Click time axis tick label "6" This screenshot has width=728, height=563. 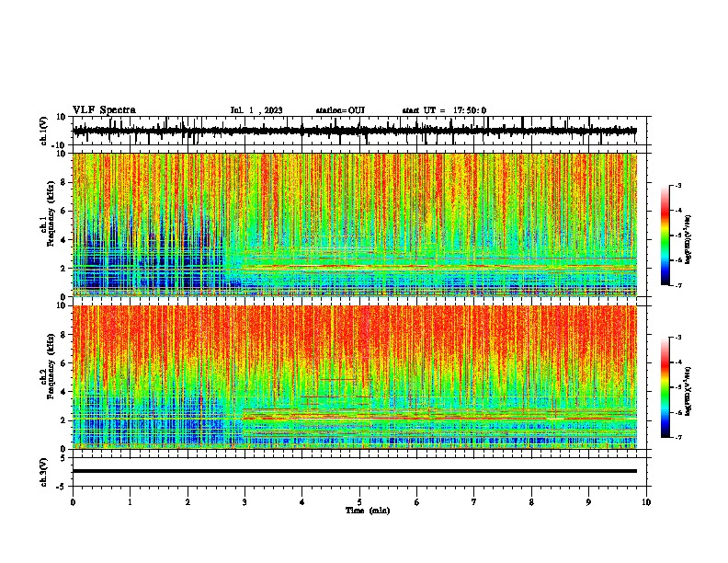pyautogui.click(x=417, y=502)
